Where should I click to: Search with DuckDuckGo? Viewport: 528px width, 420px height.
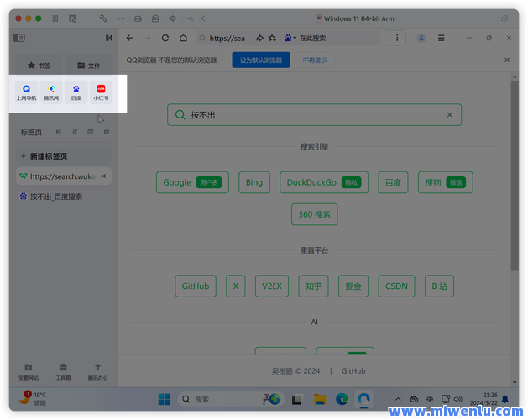click(324, 182)
